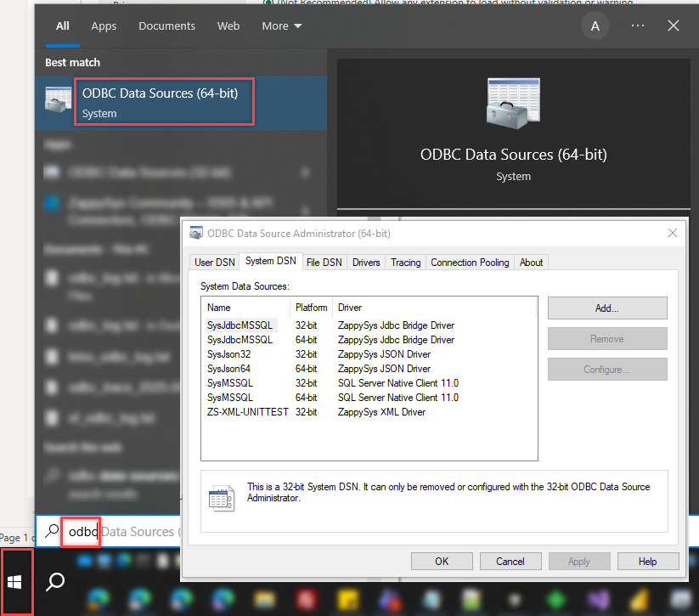
Task: Click the taskbar search magnifier icon
Action: pyautogui.click(x=54, y=583)
